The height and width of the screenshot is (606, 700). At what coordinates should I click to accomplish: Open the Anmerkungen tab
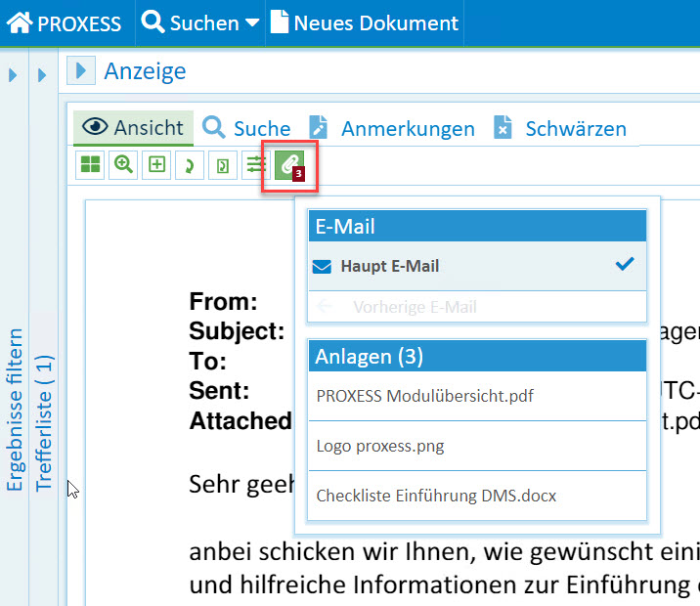pos(391,128)
